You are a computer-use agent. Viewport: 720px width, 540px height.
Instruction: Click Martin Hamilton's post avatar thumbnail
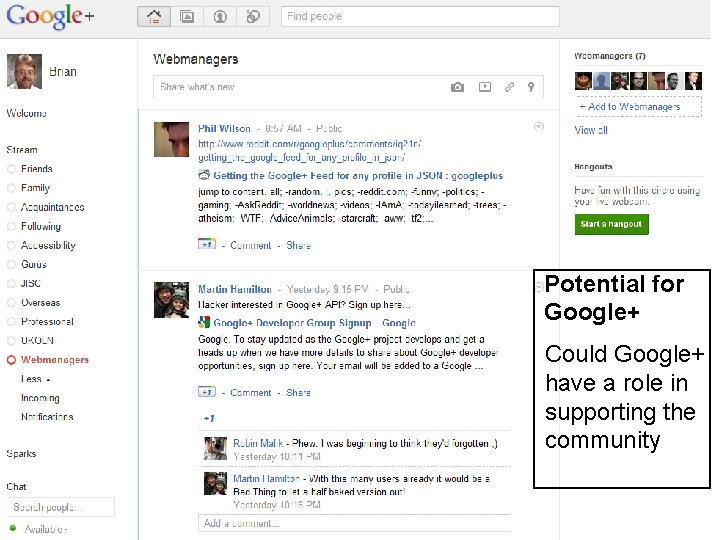point(171,300)
